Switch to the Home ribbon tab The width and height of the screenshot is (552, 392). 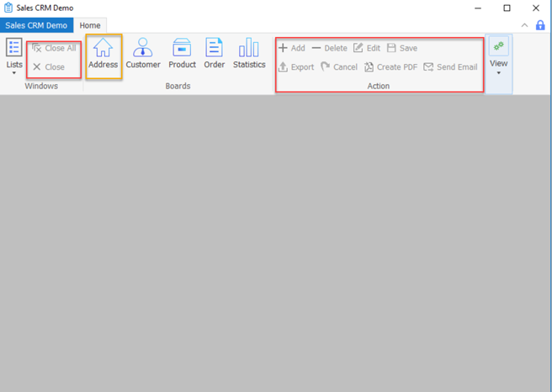click(90, 25)
